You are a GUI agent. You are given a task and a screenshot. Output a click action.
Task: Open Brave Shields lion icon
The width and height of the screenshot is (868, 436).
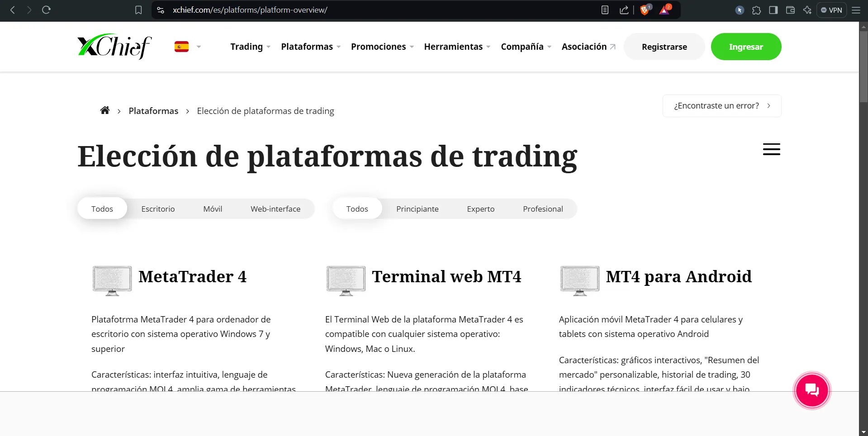645,10
